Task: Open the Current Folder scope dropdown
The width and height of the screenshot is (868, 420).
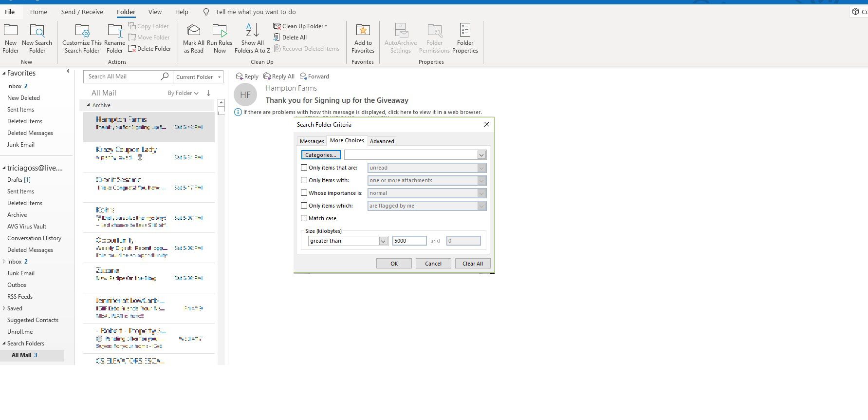Action: (198, 77)
